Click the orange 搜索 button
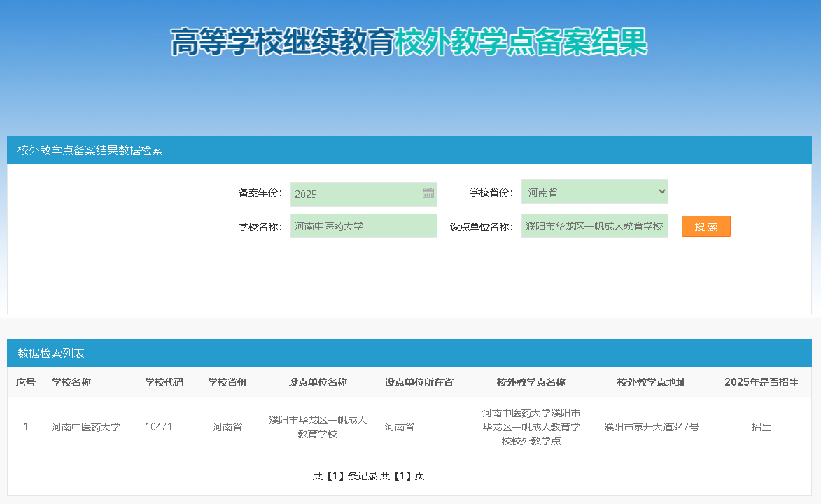Screen dimensions: 821x504 pos(706,226)
